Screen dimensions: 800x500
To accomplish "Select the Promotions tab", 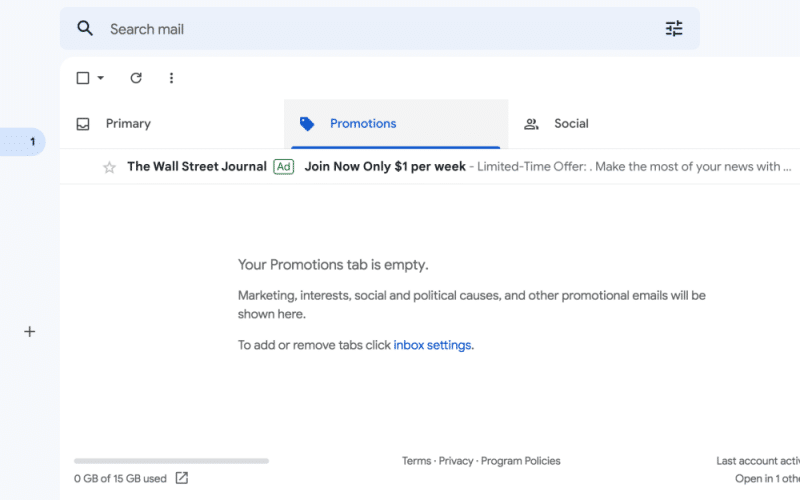I will click(x=362, y=124).
